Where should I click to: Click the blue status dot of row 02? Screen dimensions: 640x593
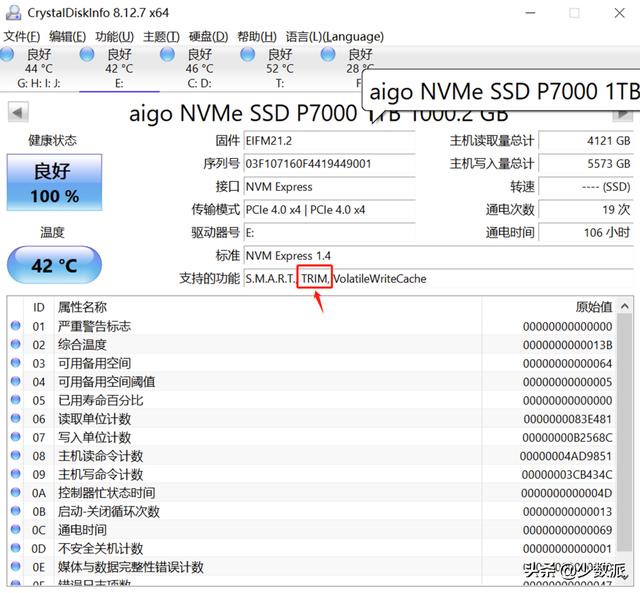[x=16, y=344]
